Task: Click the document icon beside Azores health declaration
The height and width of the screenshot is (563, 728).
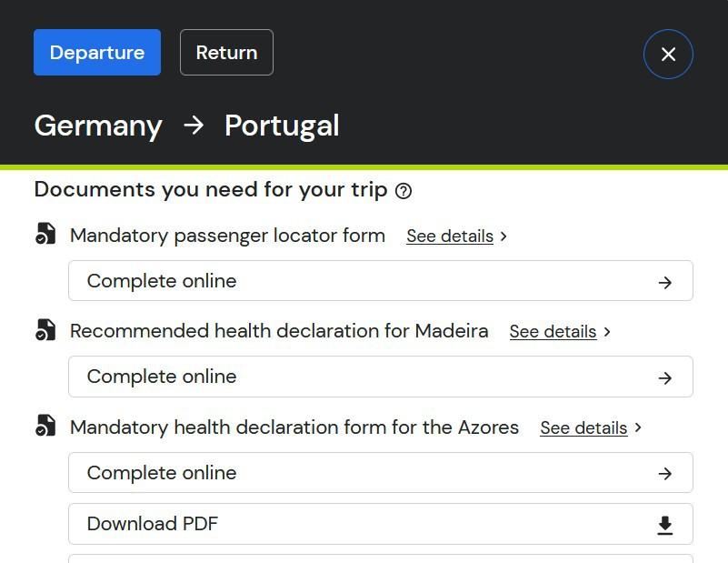Action: pos(45,426)
